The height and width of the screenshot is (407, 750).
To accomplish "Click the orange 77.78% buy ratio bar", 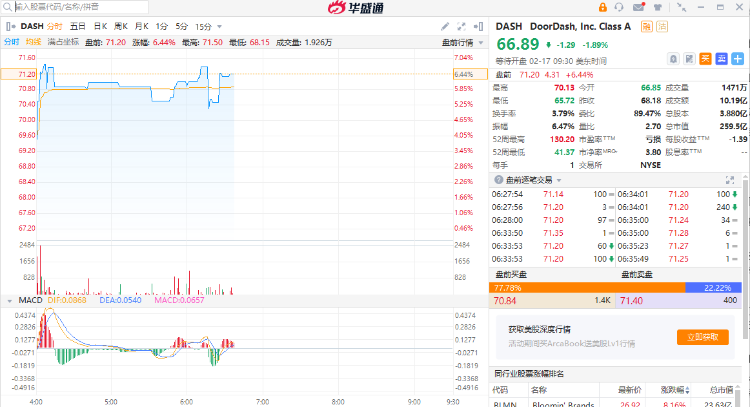I will click(587, 287).
